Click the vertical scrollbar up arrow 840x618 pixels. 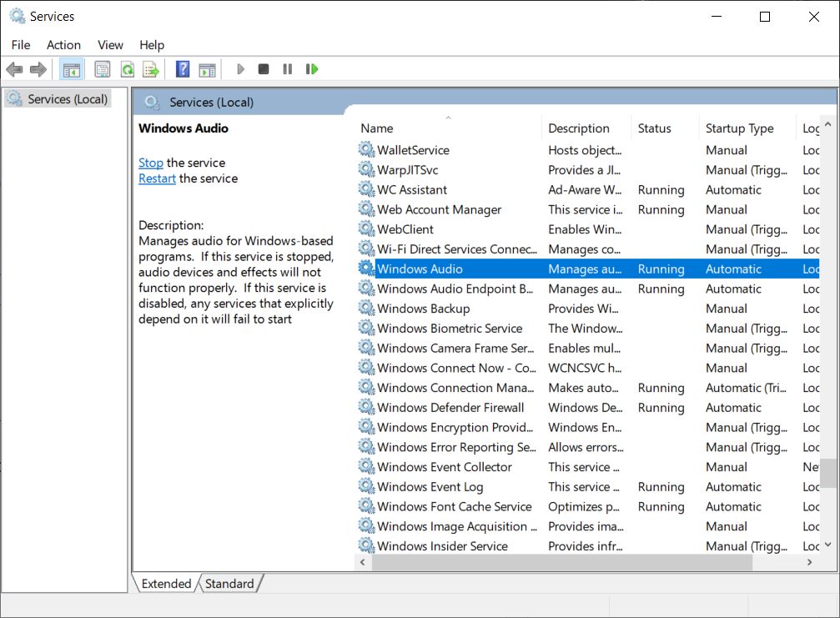827,124
